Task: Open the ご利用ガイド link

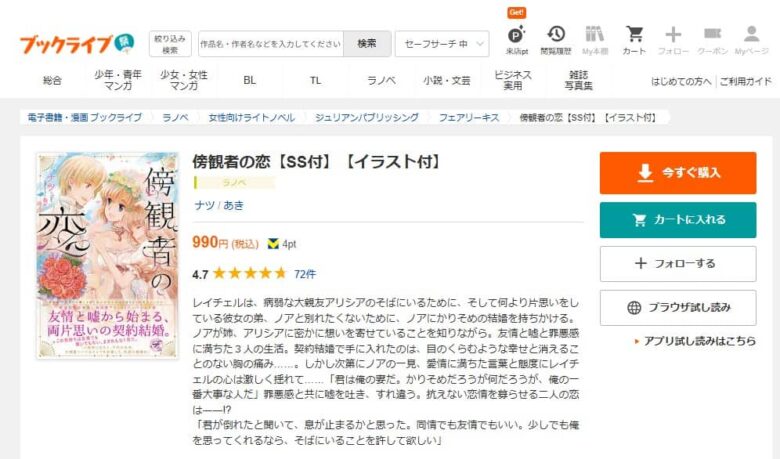Action: [x=745, y=82]
